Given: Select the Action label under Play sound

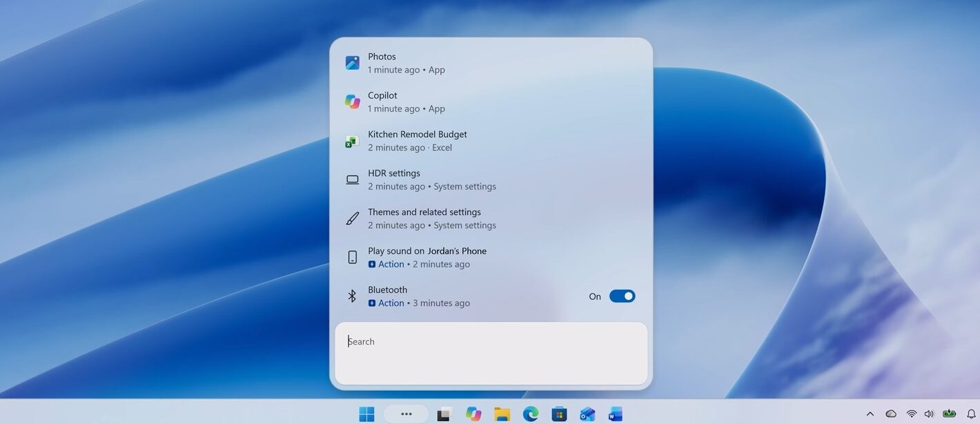Looking at the screenshot, I should 386,264.
